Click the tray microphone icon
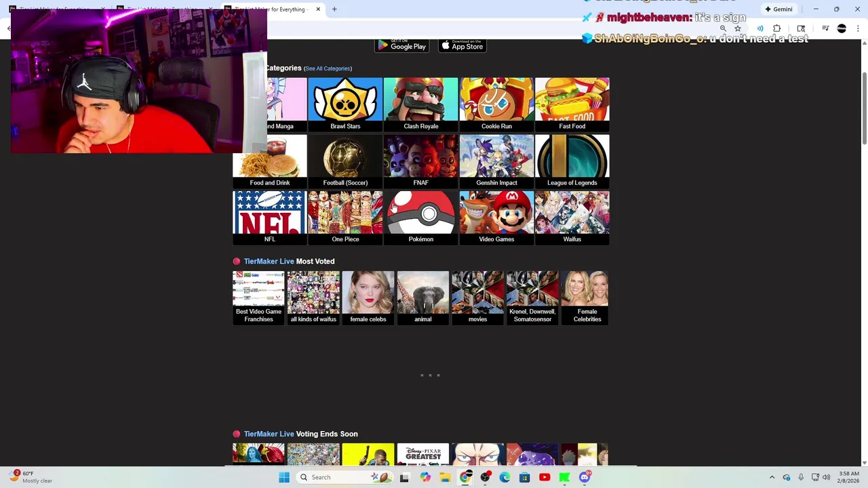 point(801,477)
